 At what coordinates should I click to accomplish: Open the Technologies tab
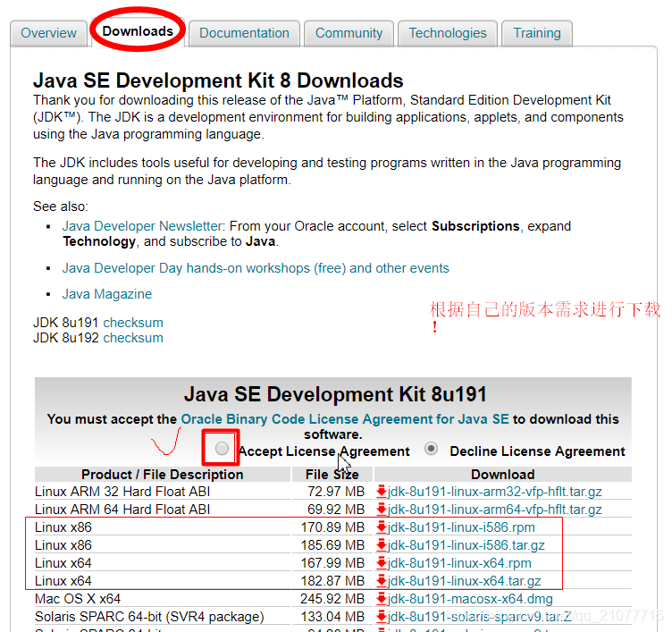coord(448,33)
